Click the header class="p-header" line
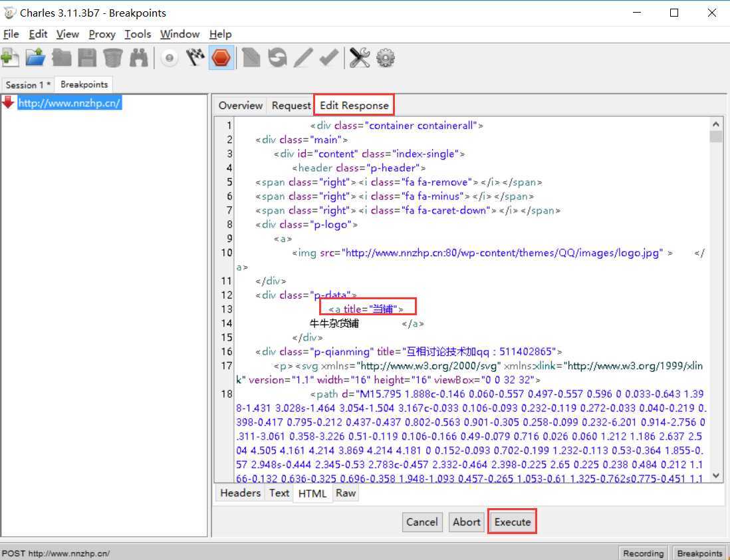 (358, 168)
